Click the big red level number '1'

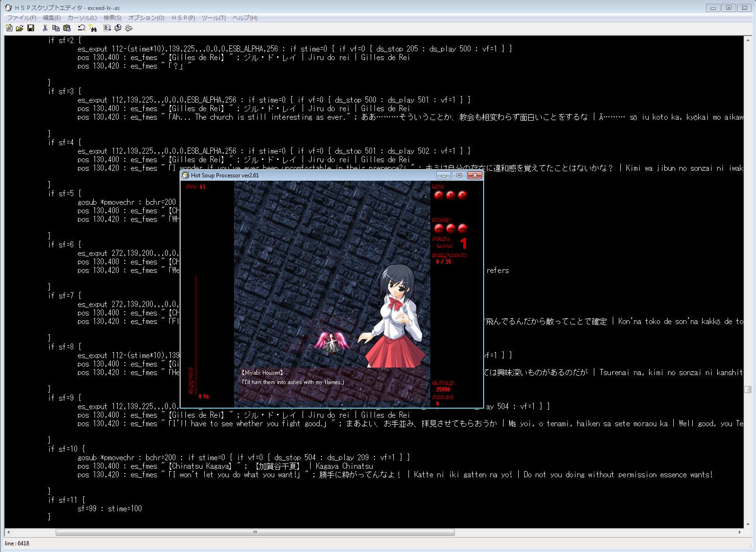point(463,243)
